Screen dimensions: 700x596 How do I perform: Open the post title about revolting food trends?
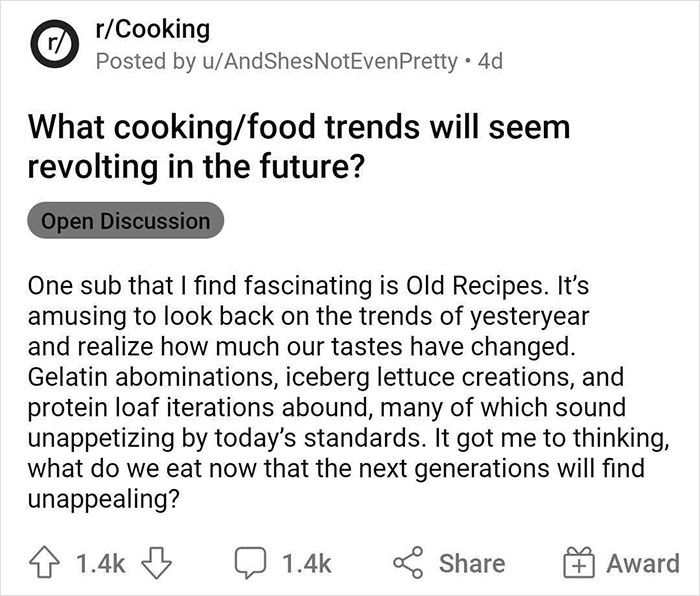(299, 146)
